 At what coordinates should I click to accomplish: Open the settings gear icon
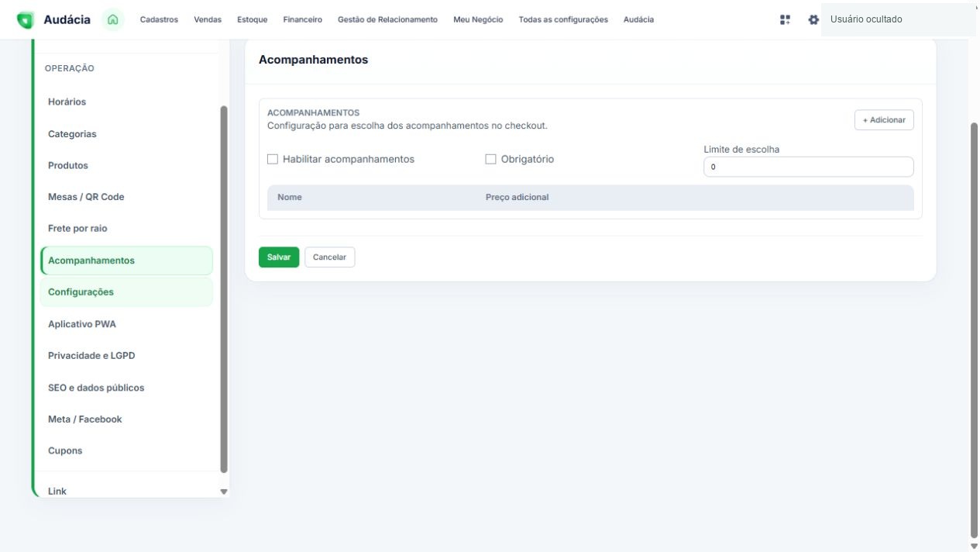[813, 19]
